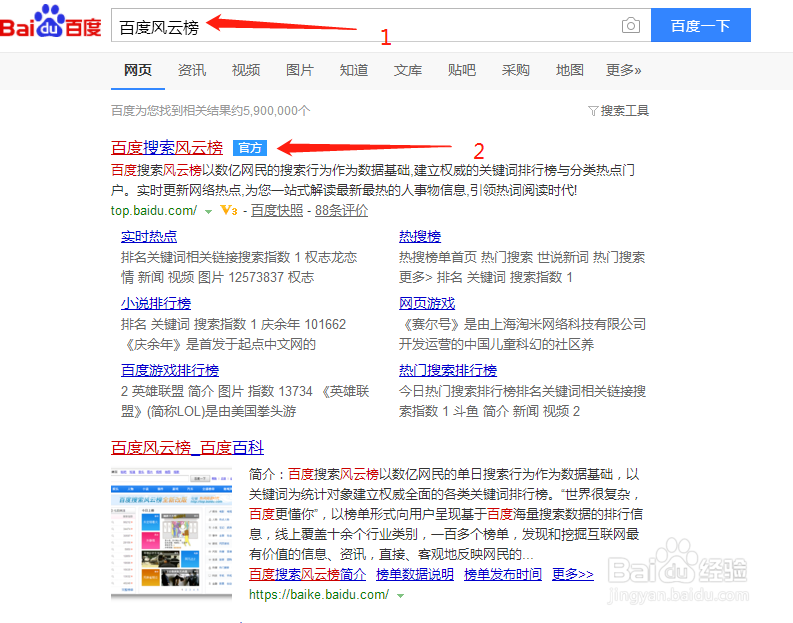Click search box containing 百度风云榜
Viewport: 793px width, 623px height.
381,25
